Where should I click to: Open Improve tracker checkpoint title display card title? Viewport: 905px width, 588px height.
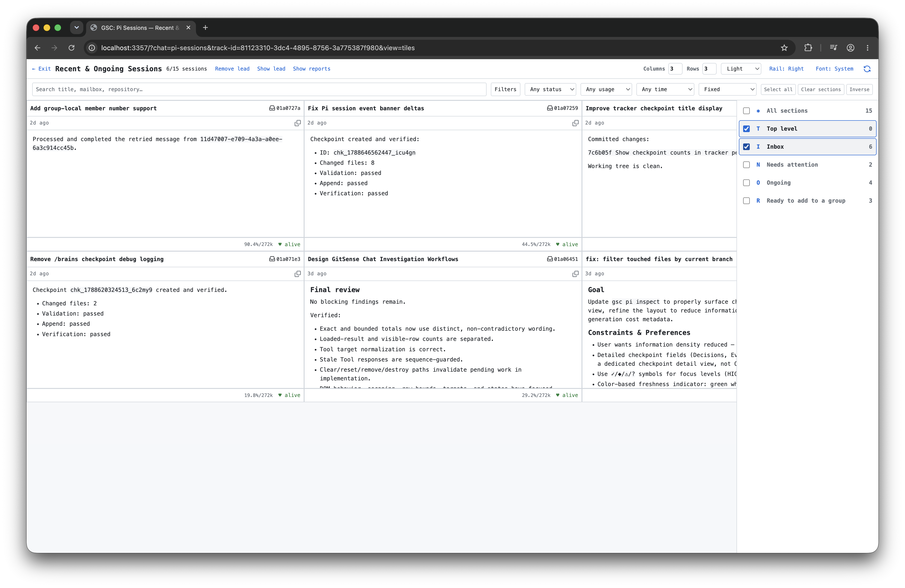pyautogui.click(x=654, y=108)
